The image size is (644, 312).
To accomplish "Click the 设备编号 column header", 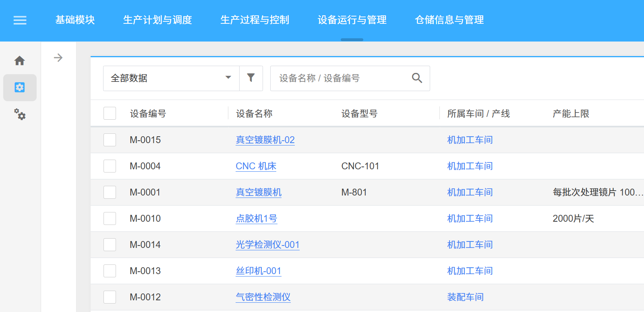I will (x=148, y=114).
